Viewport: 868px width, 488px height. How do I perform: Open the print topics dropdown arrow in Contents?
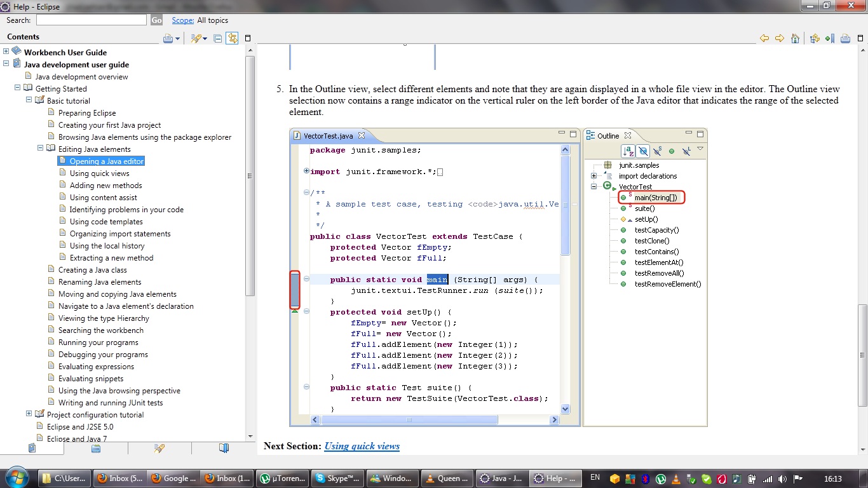pyautogui.click(x=177, y=39)
